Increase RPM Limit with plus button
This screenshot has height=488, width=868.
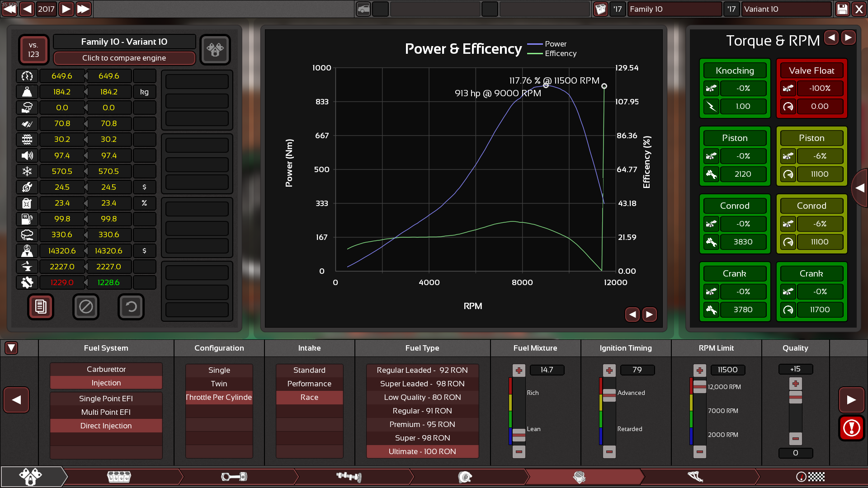(x=699, y=371)
